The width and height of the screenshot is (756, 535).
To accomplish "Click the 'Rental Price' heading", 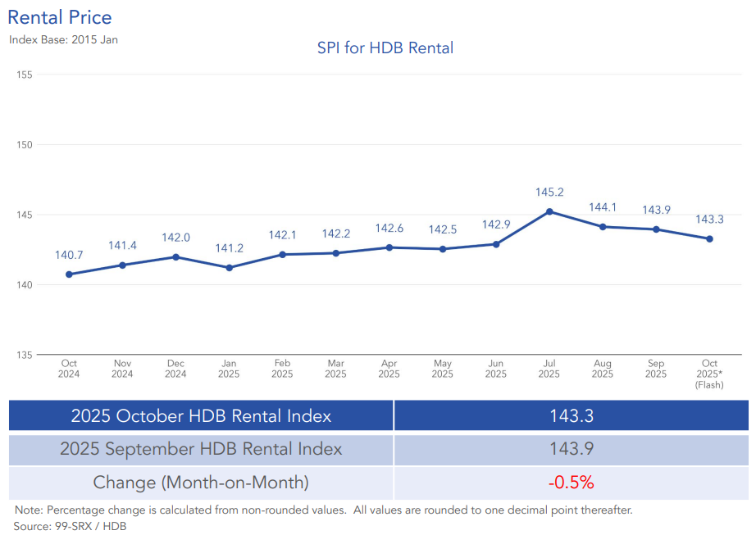I will [x=60, y=17].
